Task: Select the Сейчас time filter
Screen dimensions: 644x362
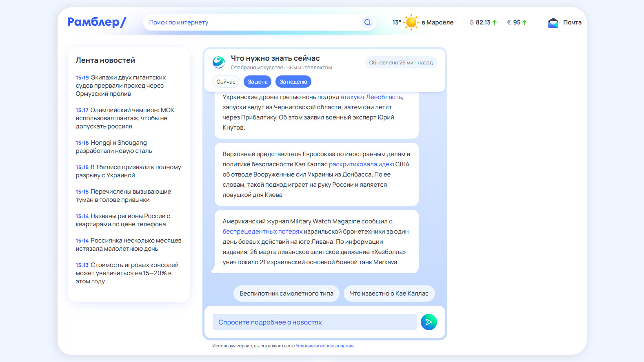Action: click(226, 82)
